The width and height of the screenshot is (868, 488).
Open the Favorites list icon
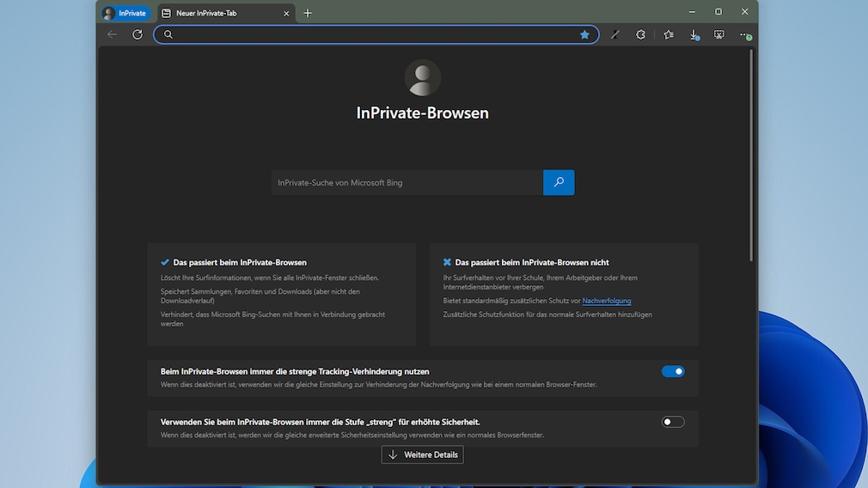coord(669,34)
